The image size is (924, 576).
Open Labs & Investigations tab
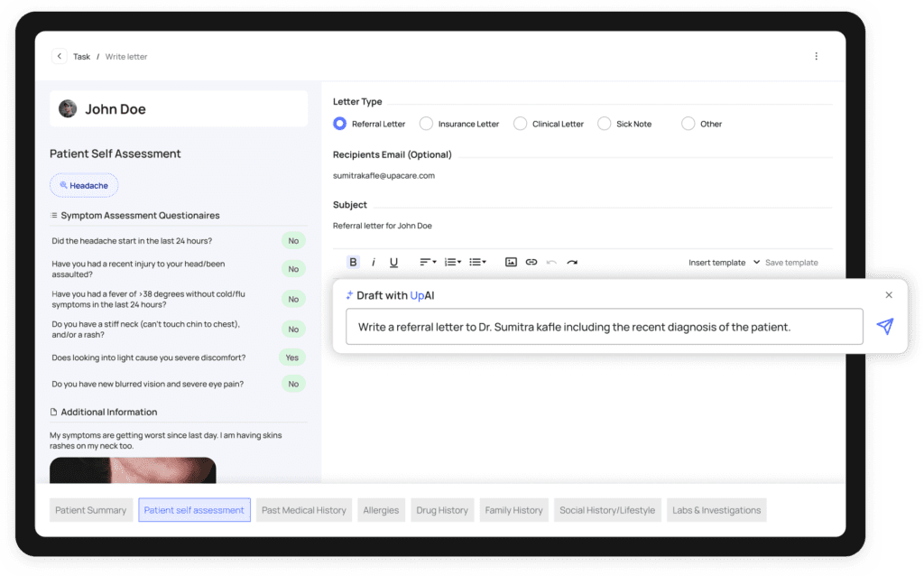pyautogui.click(x=716, y=511)
